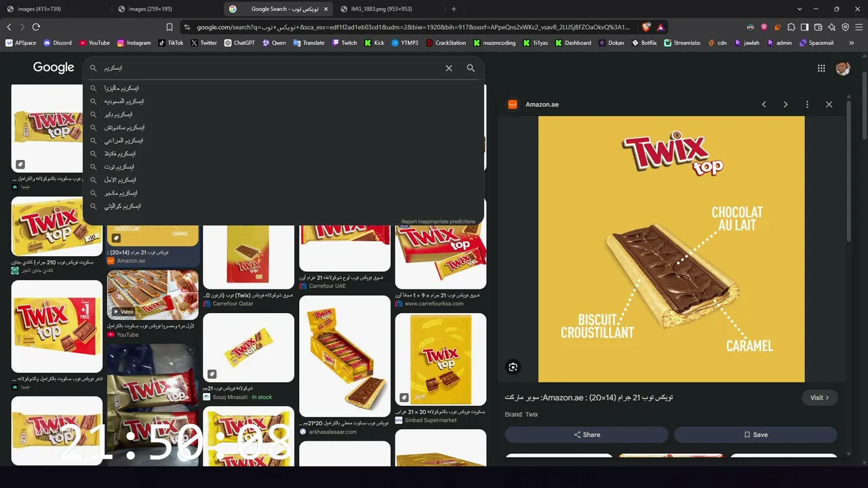The image size is (868, 488).
Task: Open Brave Rewards triangle icon
Action: [x=660, y=27]
